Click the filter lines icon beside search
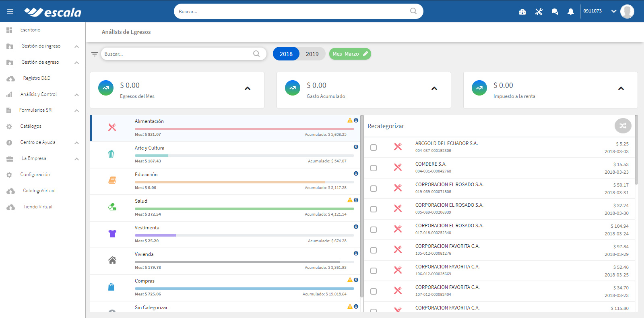 95,54
